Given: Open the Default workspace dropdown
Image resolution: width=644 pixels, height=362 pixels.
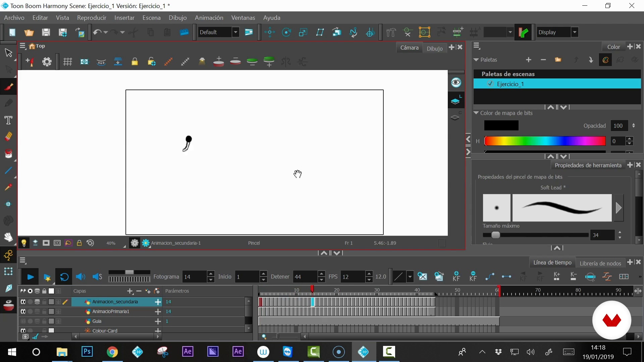Looking at the screenshot, I should 236,32.
